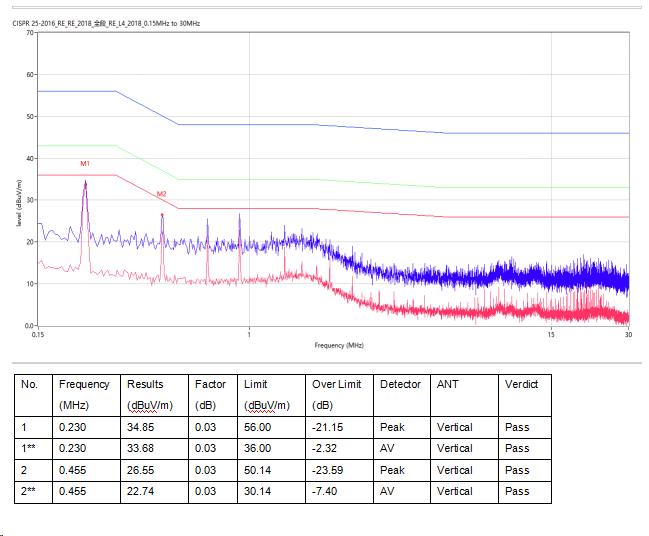Select the ANT column header cell
Viewport: 649px width, 536px height.
coord(447,384)
